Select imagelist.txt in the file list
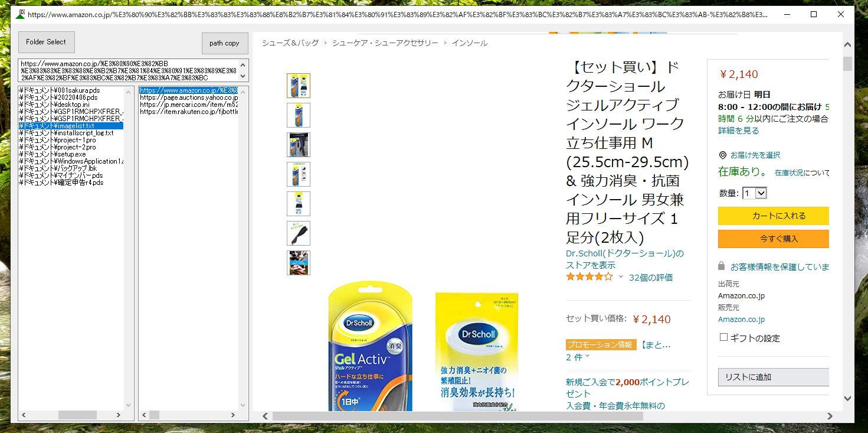This screenshot has width=868, height=433. point(71,126)
